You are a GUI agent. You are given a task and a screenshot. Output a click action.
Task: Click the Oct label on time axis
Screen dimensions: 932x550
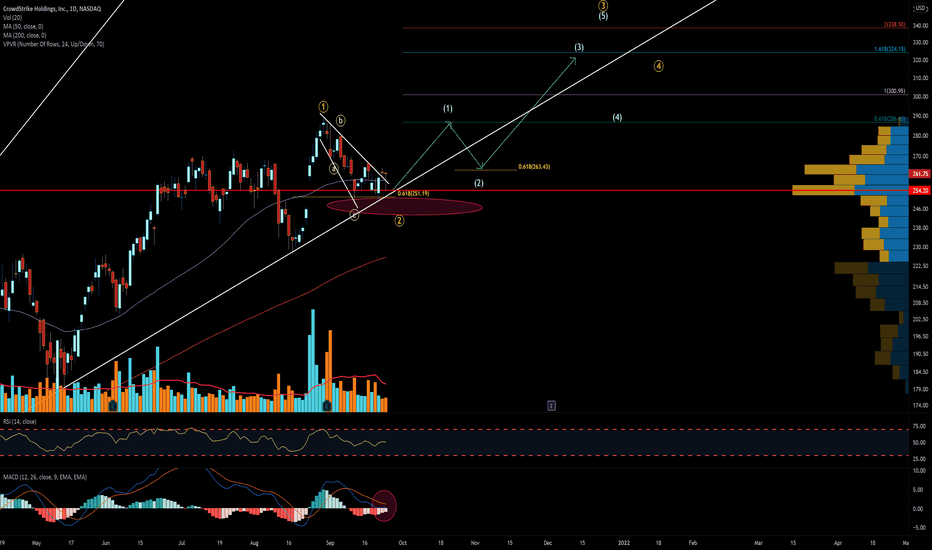point(402,543)
